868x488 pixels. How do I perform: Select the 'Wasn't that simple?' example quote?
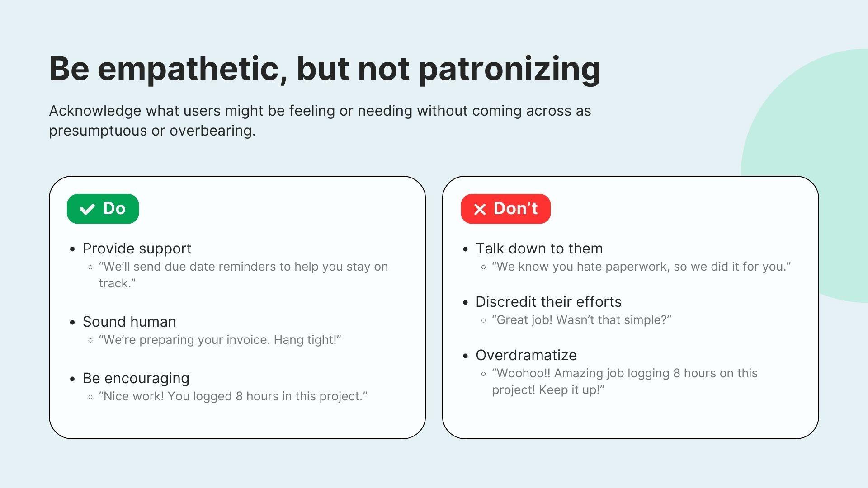(x=581, y=320)
